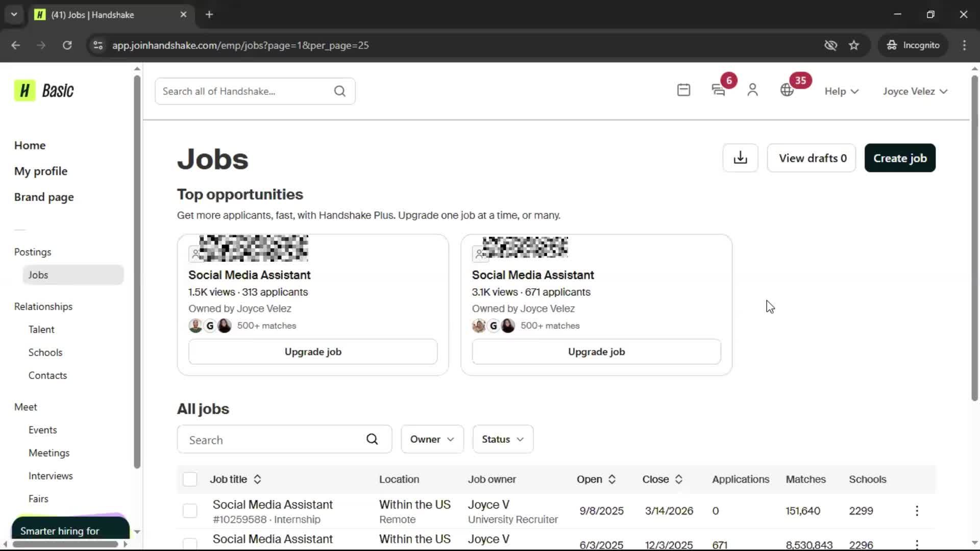Open the person profile icon in header
This screenshot has height=551, width=980.
[752, 90]
